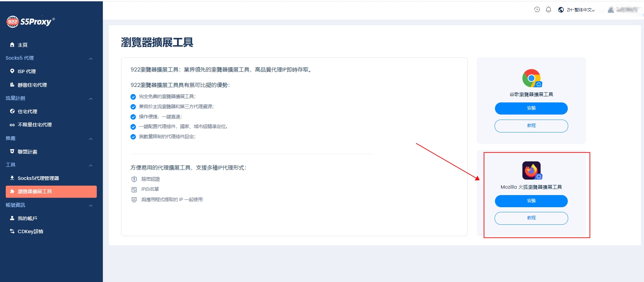
Task: Install the Mozilla Firefox extension
Action: 531,201
